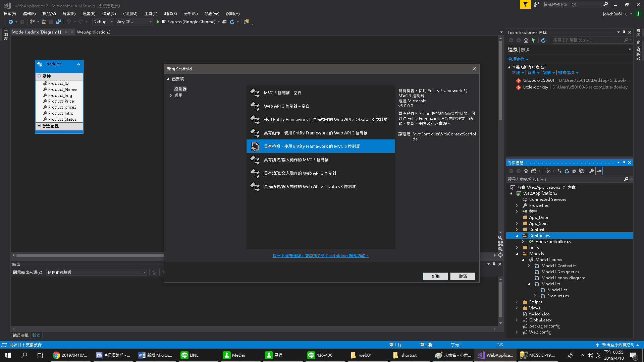This screenshot has width=644, height=362.
Task: Click the 快速啟動 quick launch box
Action: (x=573, y=4)
